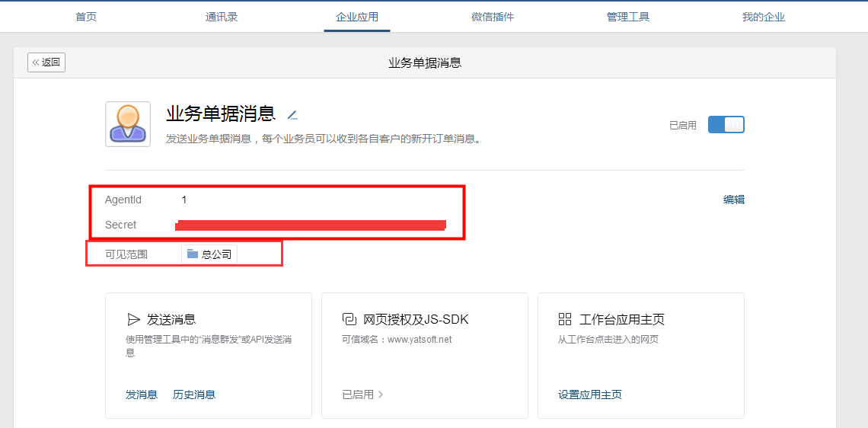Toggle the 已启用 app enabled switch
Viewport: 868px width, 428px height.
pos(726,125)
